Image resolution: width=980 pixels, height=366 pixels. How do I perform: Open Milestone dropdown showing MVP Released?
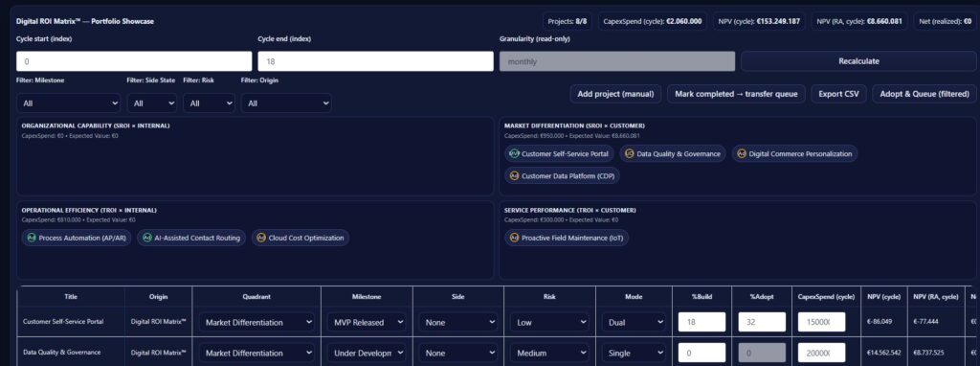(367, 322)
